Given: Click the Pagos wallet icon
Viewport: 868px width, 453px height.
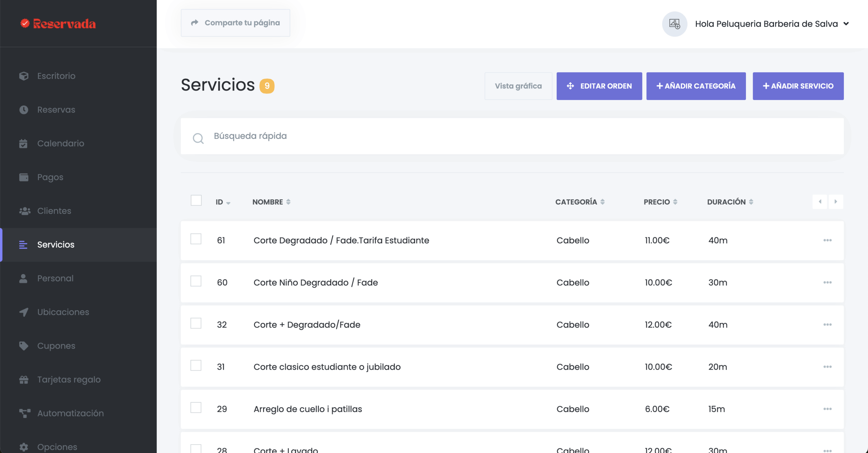Looking at the screenshot, I should 24,177.
